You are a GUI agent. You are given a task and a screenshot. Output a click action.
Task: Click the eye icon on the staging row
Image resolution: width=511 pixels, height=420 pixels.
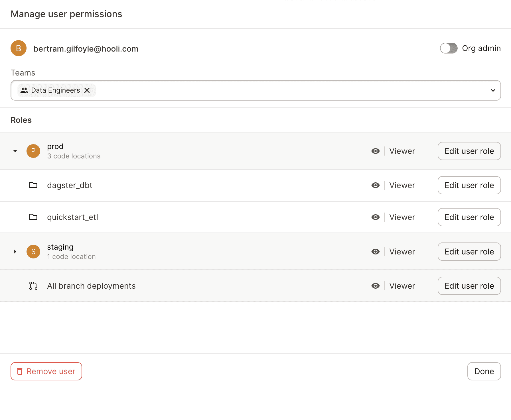(376, 251)
